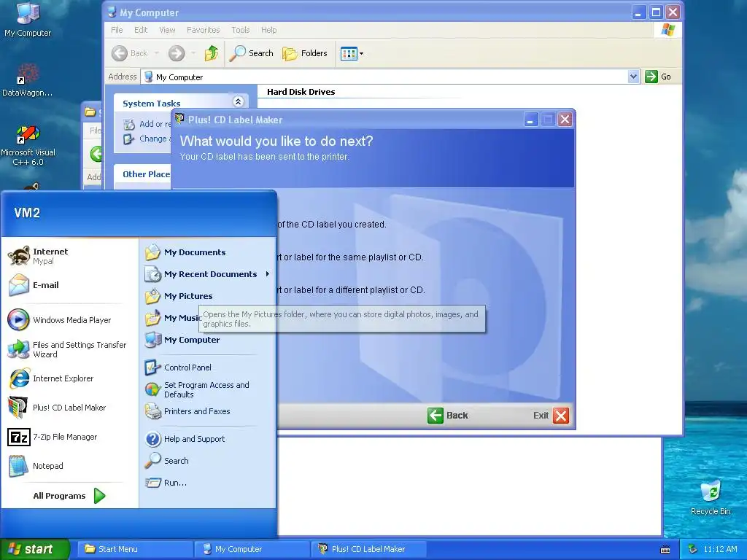Click the Up folder toolbar icon

212,53
